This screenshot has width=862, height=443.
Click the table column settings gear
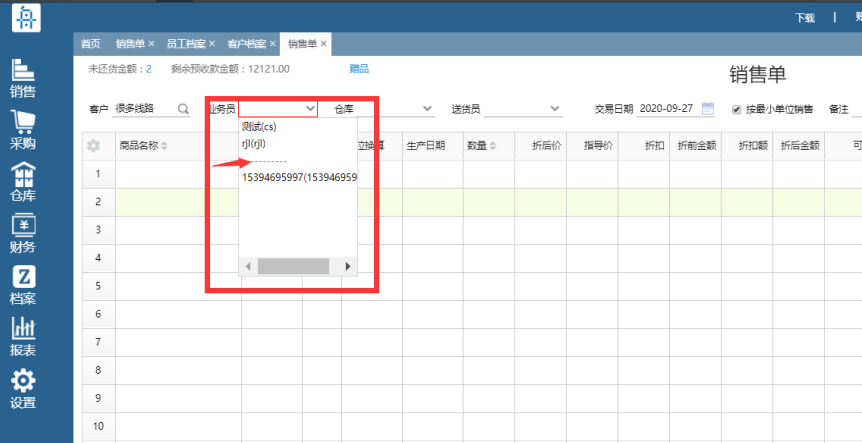click(x=94, y=146)
